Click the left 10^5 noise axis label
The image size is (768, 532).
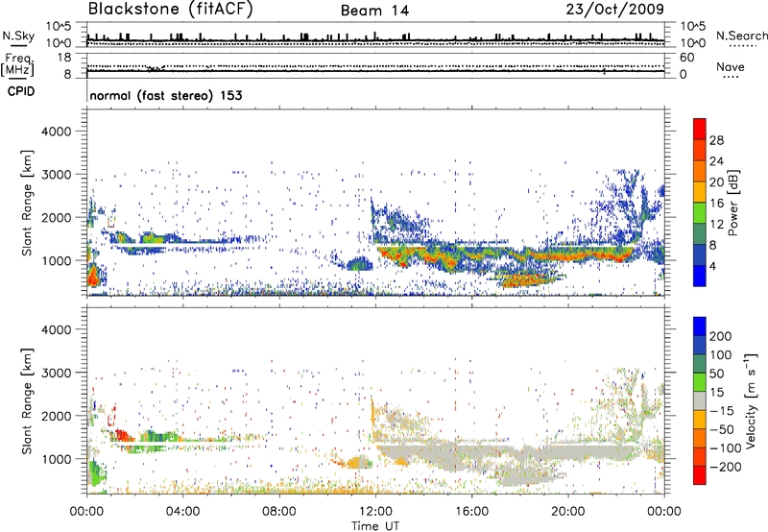(59, 27)
